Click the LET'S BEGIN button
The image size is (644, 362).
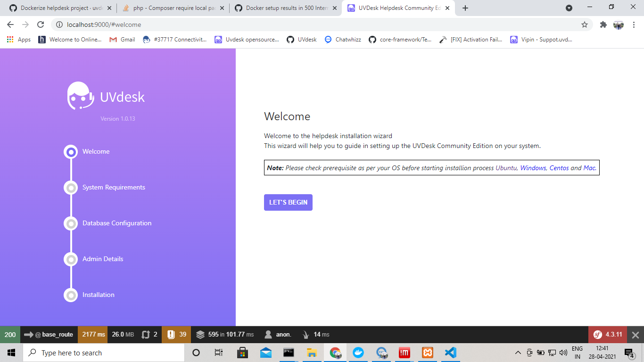[288, 202]
